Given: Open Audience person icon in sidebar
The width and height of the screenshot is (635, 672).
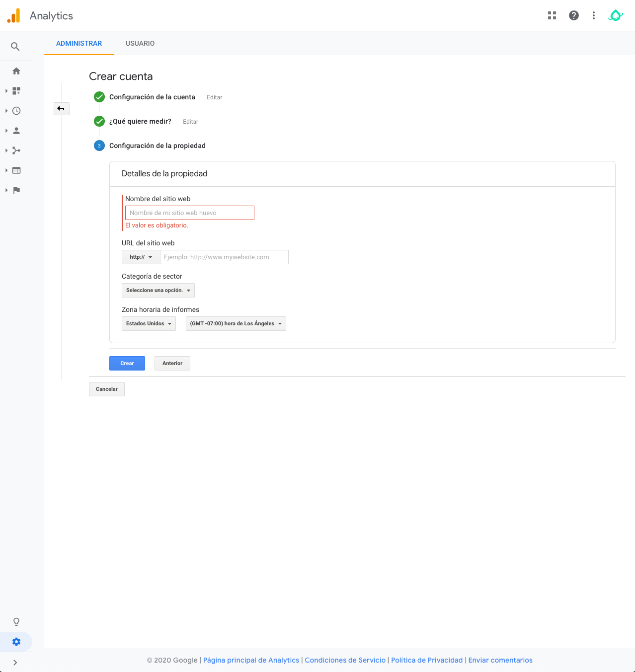Looking at the screenshot, I should pos(16,131).
